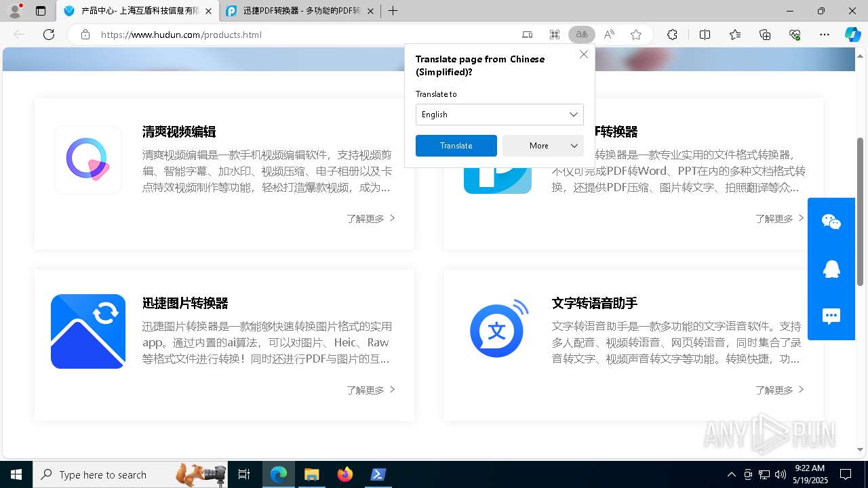Click the cast media icon in address bar
The height and width of the screenshot is (488, 868).
click(528, 35)
